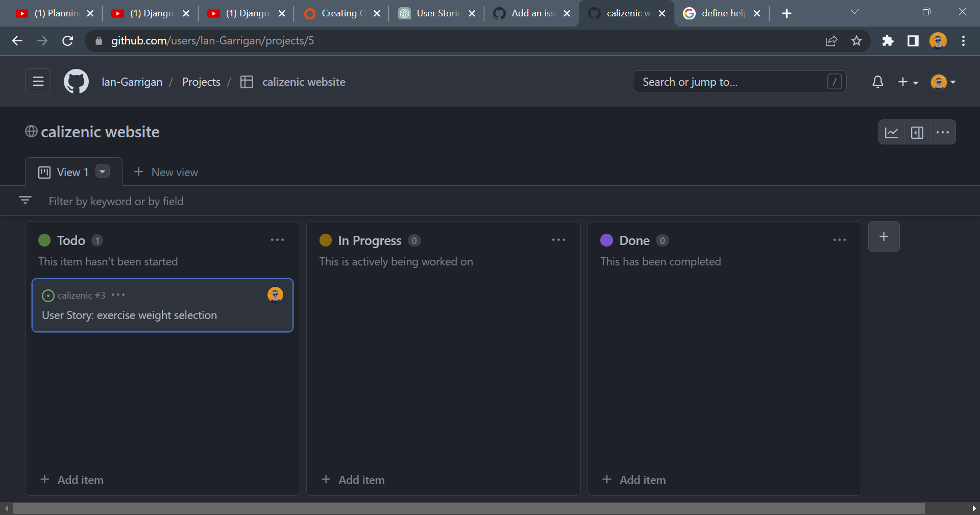Click the open issue icon on calizenic #3 card
Image resolution: width=980 pixels, height=515 pixels.
(48, 295)
